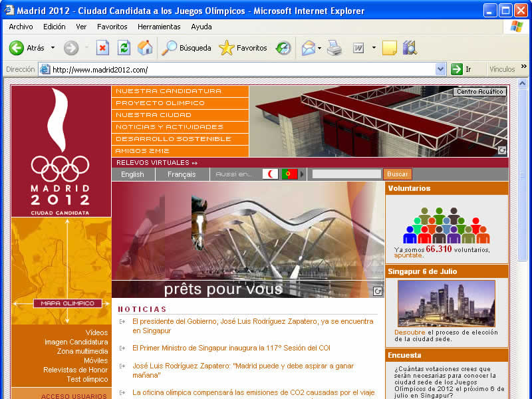This screenshot has width=532, height=399.
Task: Open Nuestra Ciudad section
Action: point(180,115)
